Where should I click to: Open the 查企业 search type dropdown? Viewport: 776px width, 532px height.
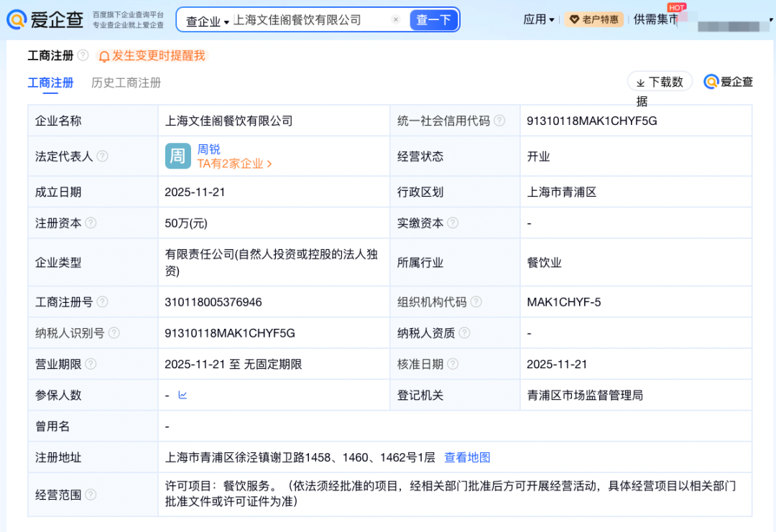pos(207,21)
